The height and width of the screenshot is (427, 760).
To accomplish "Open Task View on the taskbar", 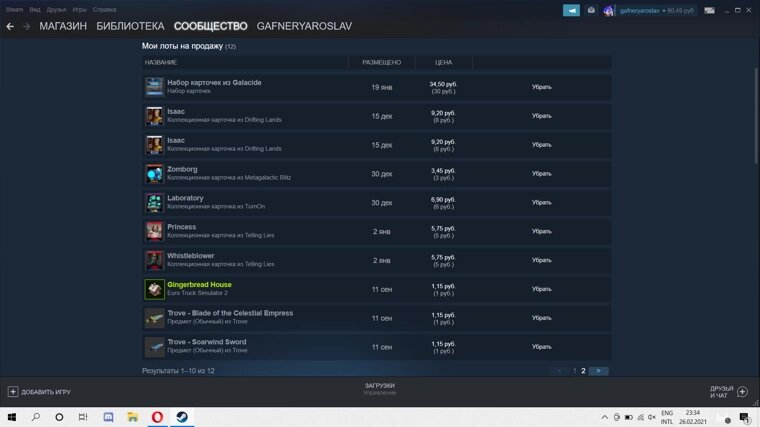I will tap(83, 417).
